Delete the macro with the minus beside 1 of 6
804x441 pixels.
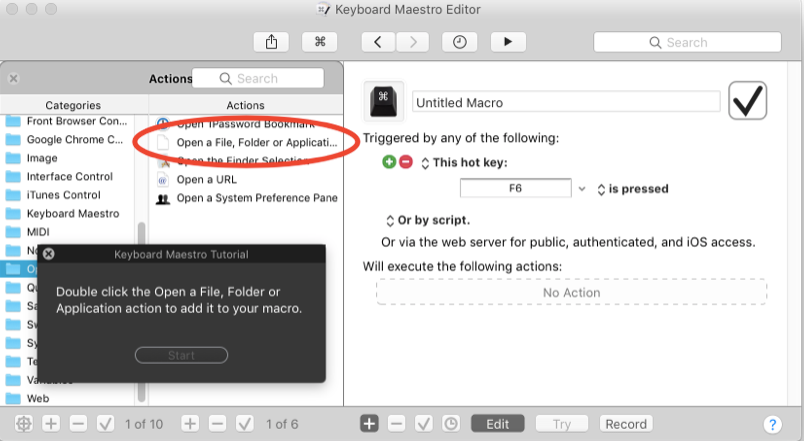[217, 424]
